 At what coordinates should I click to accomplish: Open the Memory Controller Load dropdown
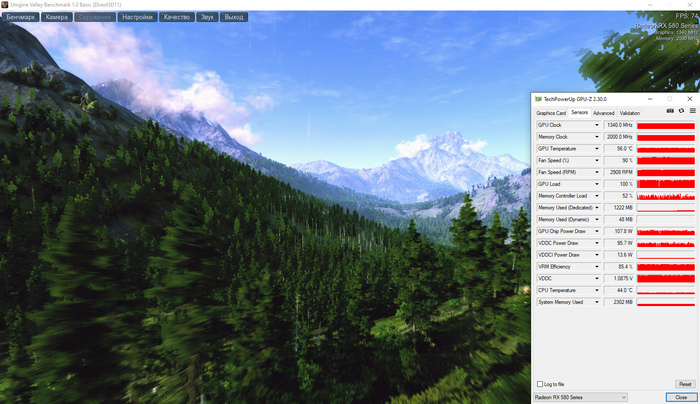point(596,196)
